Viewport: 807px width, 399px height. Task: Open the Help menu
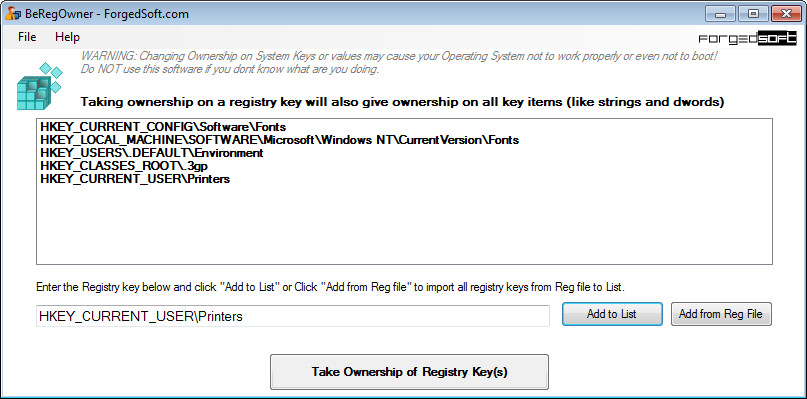coord(67,37)
